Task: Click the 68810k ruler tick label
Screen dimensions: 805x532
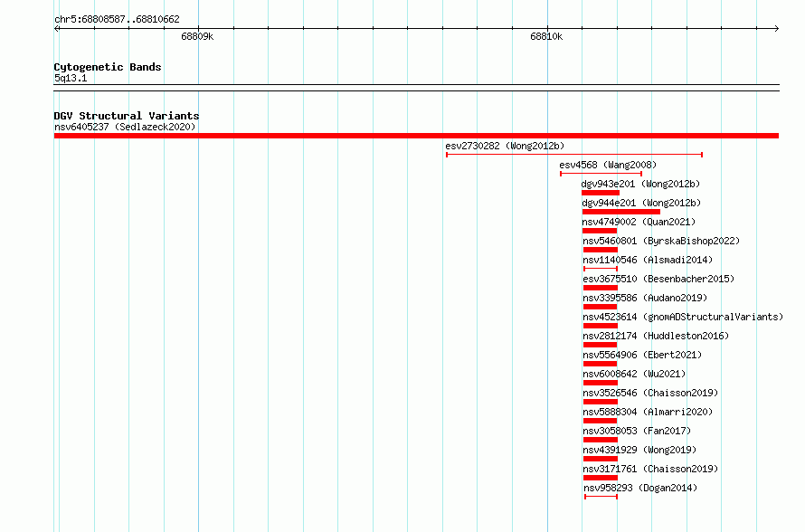Action: (x=546, y=36)
